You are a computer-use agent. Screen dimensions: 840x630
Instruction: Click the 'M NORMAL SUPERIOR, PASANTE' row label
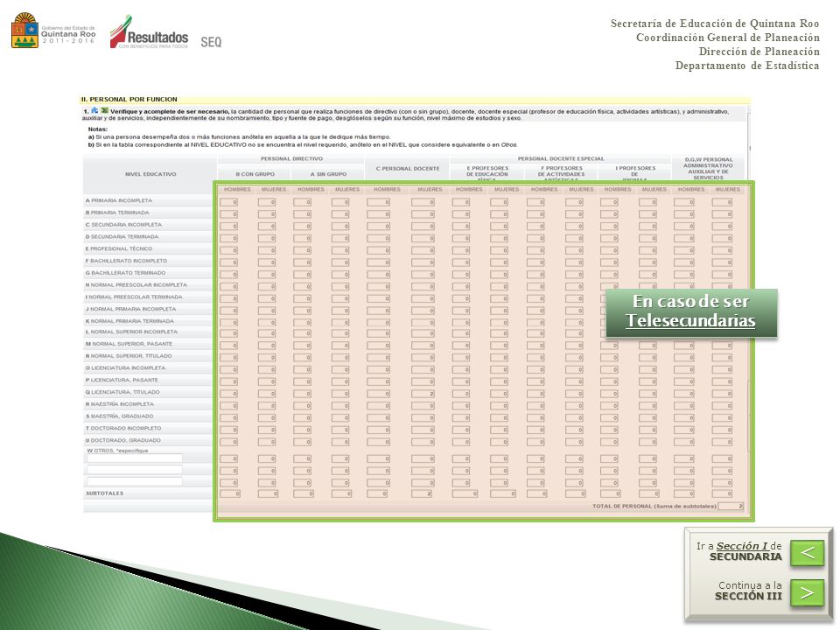(129, 344)
